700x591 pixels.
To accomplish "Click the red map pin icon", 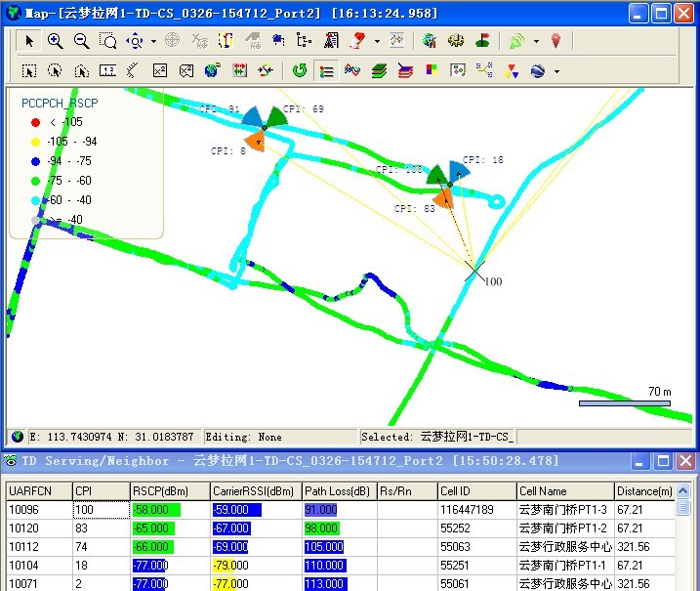I will point(556,41).
